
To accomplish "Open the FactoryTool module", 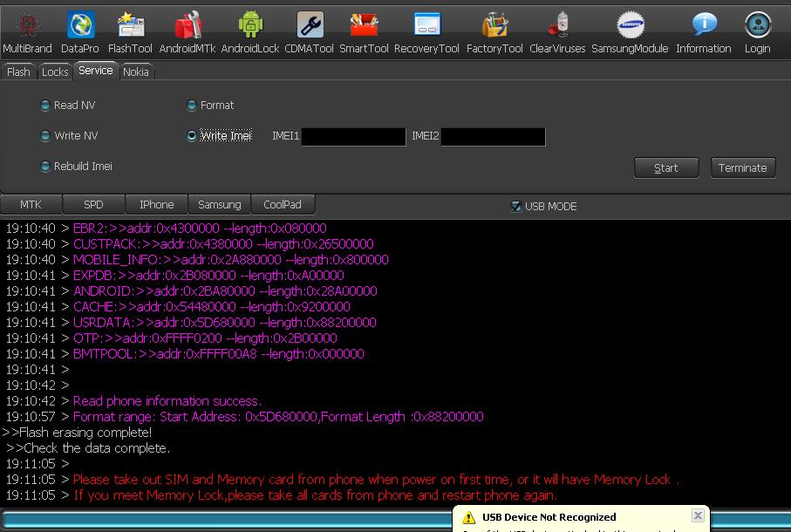I will click(x=494, y=33).
